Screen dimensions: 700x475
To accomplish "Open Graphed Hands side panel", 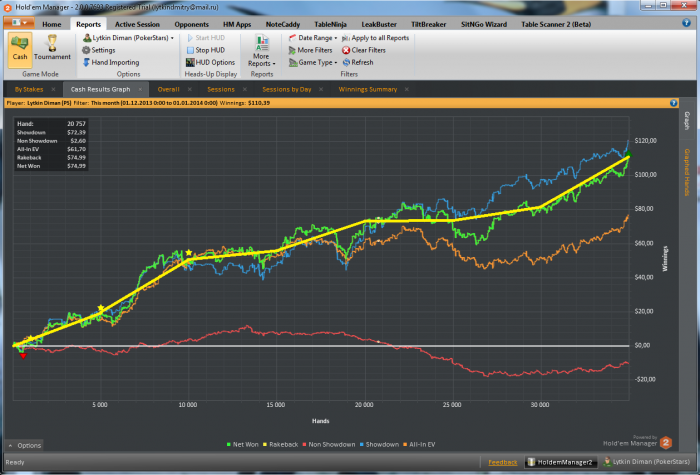I will click(687, 172).
